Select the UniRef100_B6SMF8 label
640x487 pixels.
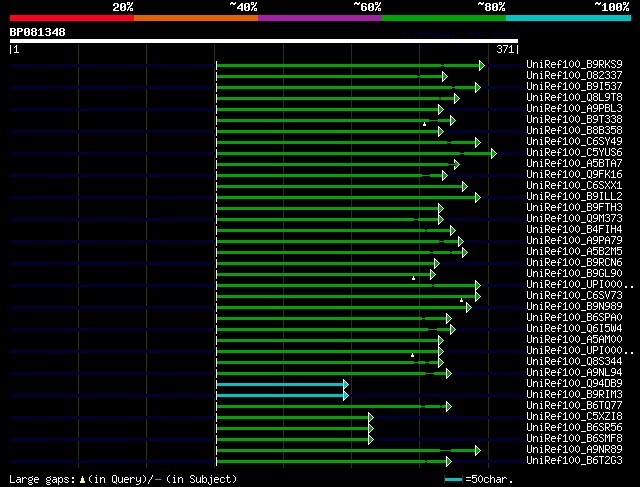tap(574, 438)
